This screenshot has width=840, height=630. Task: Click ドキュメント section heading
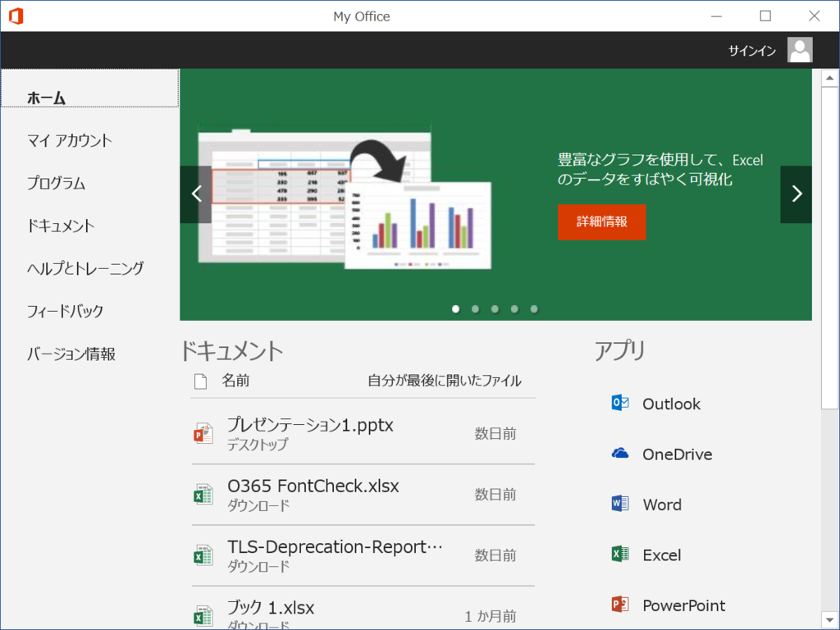pyautogui.click(x=231, y=351)
